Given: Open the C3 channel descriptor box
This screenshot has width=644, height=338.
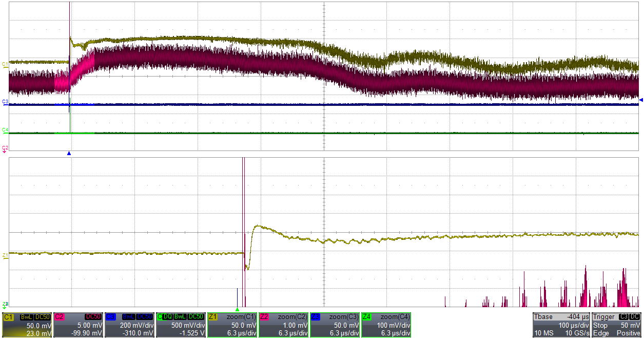Looking at the screenshot, I should click(x=130, y=325).
